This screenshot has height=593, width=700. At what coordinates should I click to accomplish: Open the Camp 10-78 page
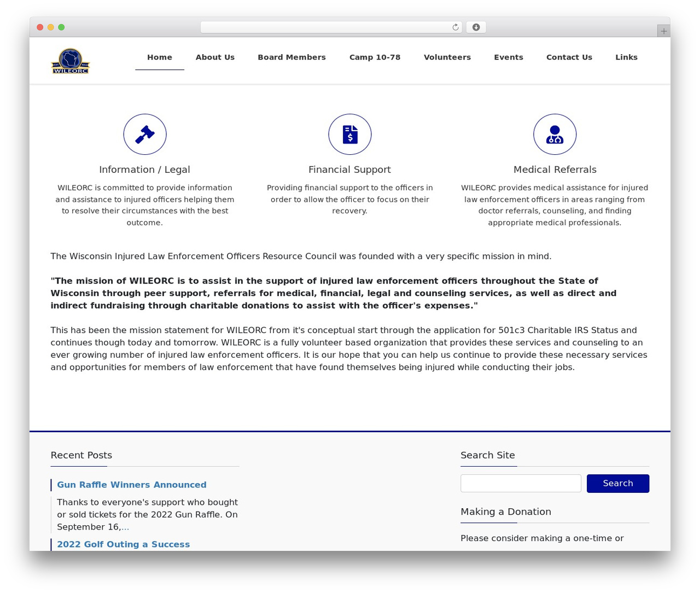(375, 57)
